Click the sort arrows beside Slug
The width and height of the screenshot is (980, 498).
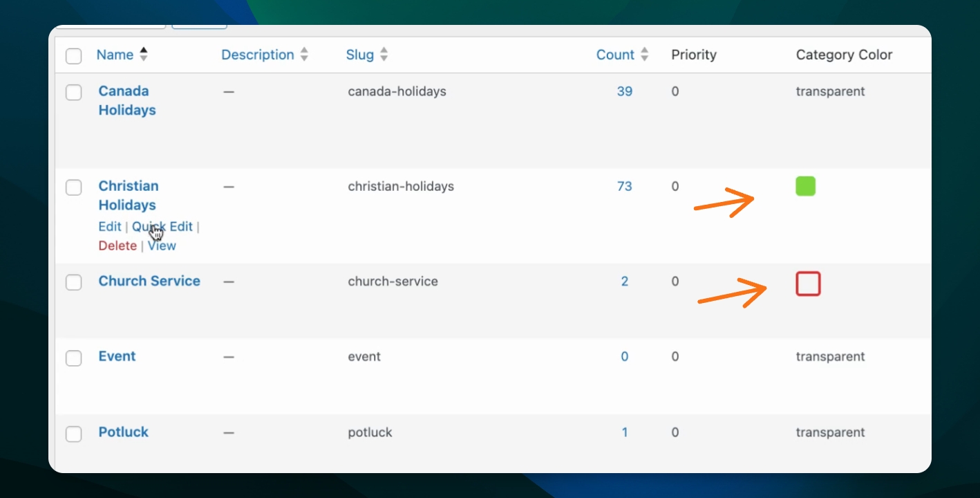pos(384,55)
